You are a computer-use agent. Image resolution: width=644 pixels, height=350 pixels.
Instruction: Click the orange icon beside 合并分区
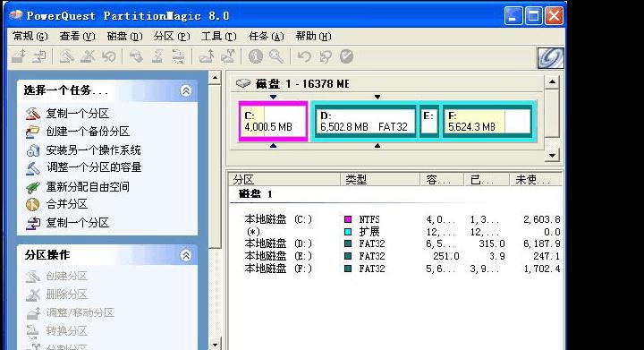32,204
